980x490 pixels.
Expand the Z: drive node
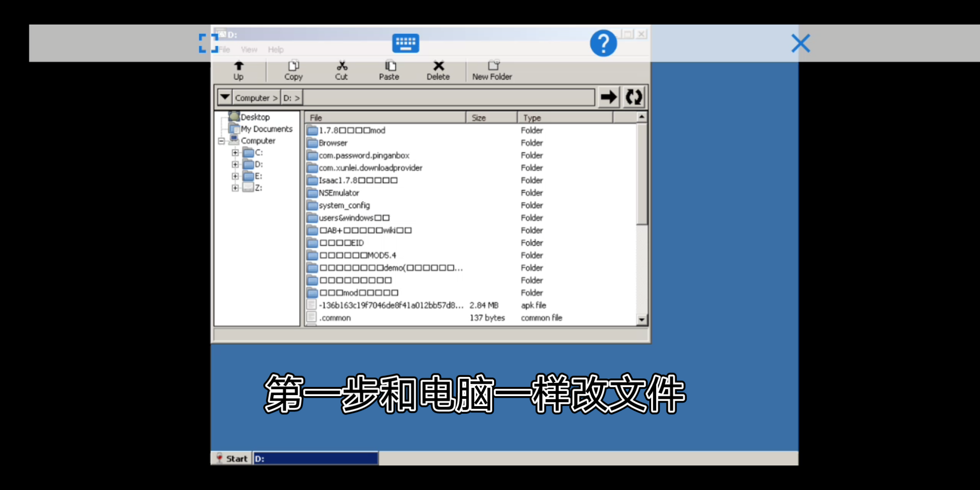click(x=235, y=188)
